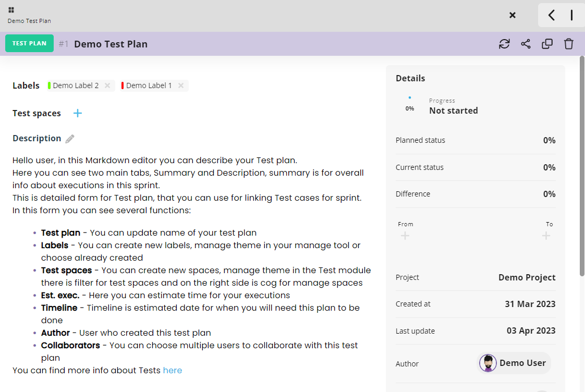Edit description using pencil icon
The width and height of the screenshot is (585, 392).
[70, 139]
